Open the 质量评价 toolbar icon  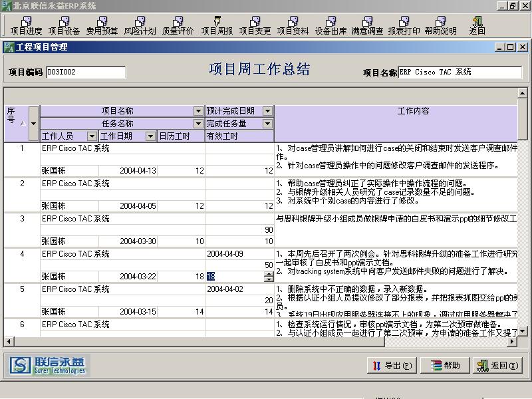coord(178,26)
